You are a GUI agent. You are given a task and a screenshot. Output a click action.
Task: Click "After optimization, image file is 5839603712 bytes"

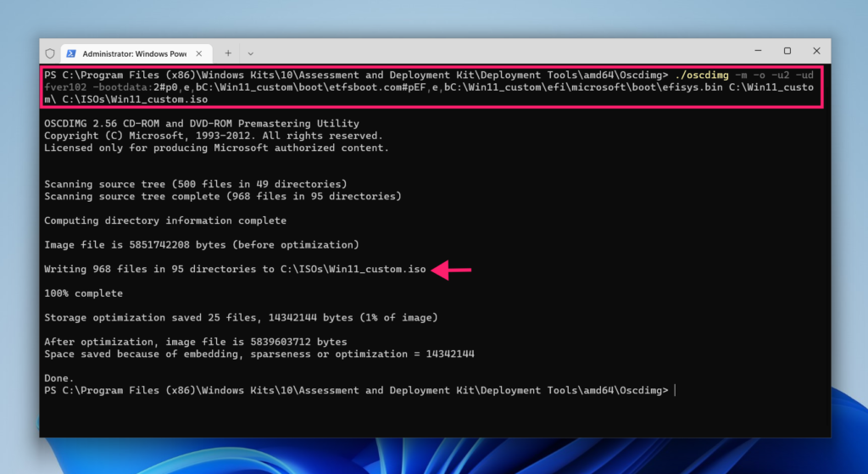coord(196,343)
